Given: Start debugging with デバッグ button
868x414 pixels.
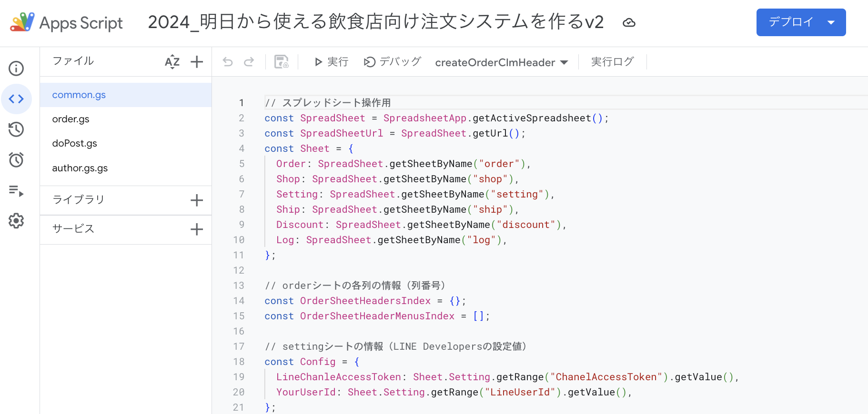Looking at the screenshot, I should click(x=393, y=62).
